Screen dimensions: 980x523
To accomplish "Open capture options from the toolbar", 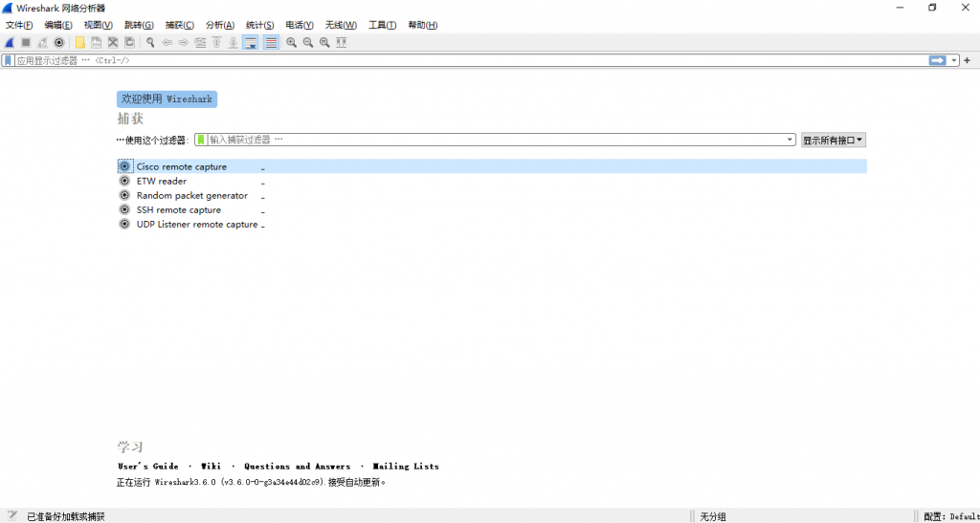I will (58, 42).
